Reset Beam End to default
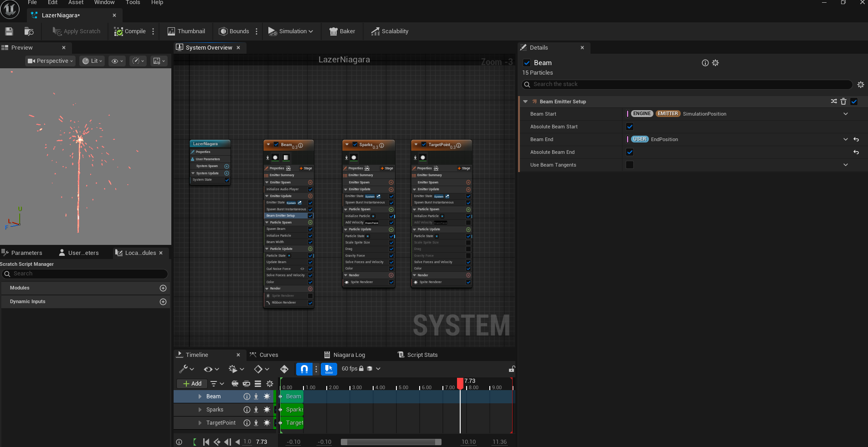868x447 pixels. pyautogui.click(x=856, y=139)
